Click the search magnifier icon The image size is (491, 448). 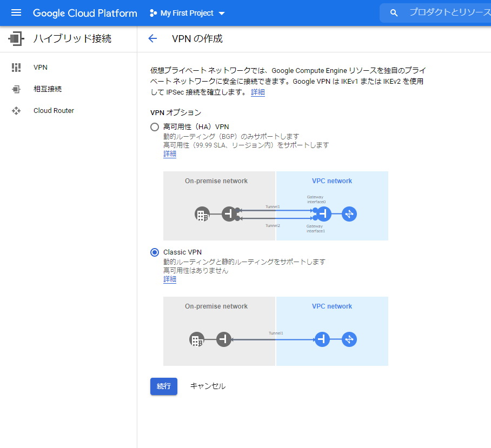pos(394,13)
